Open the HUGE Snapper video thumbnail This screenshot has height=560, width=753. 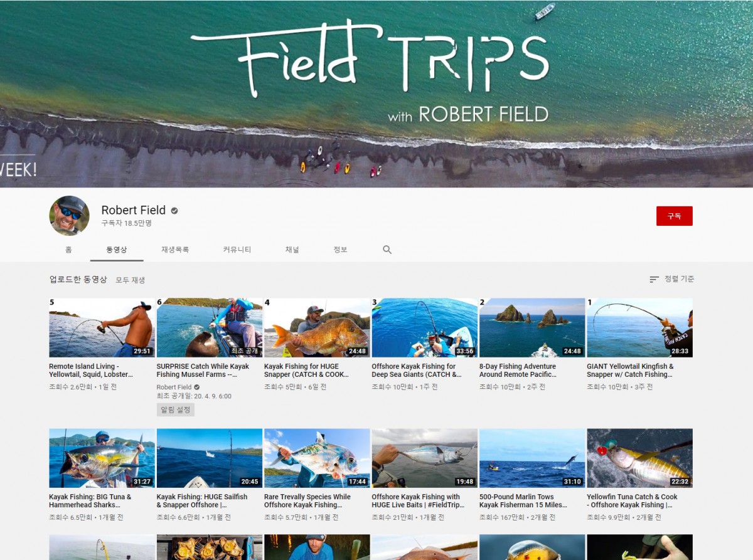point(317,327)
